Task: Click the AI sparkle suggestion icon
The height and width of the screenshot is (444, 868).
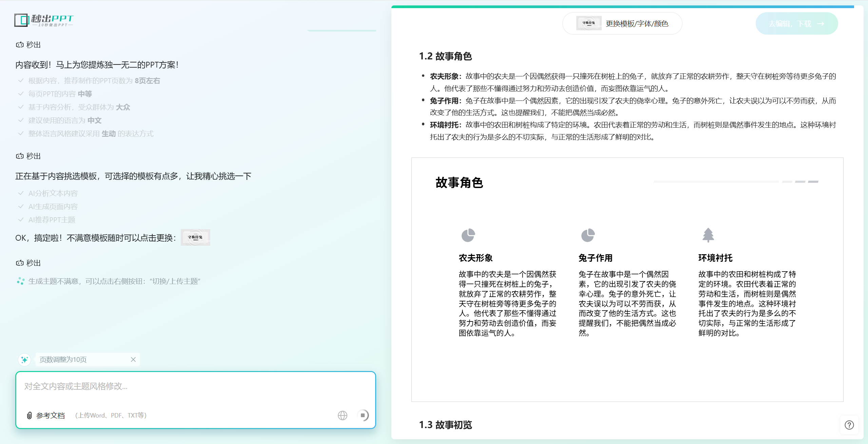Action: tap(24, 359)
